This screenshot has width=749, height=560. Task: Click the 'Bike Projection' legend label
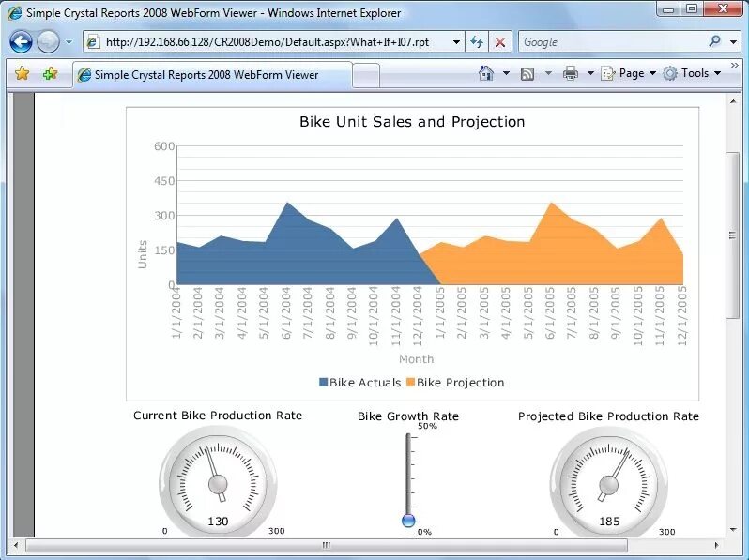pos(461,383)
